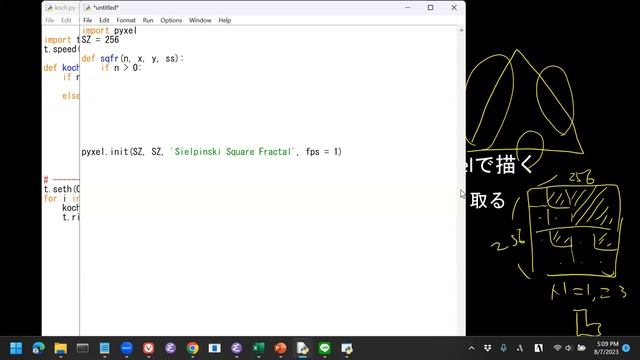640x360 pixels.
Task: Open the second purple Emacs taskbar icon
Action: (x=236, y=348)
